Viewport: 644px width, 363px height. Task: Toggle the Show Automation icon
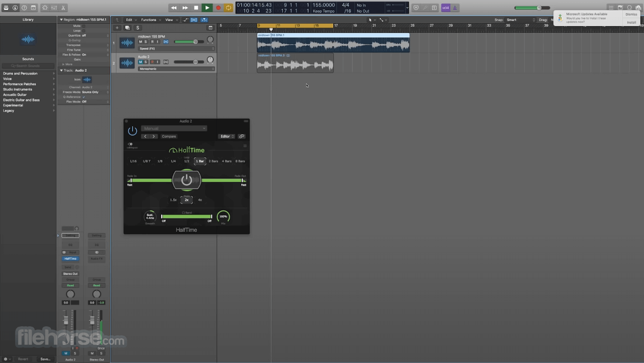[x=185, y=20]
